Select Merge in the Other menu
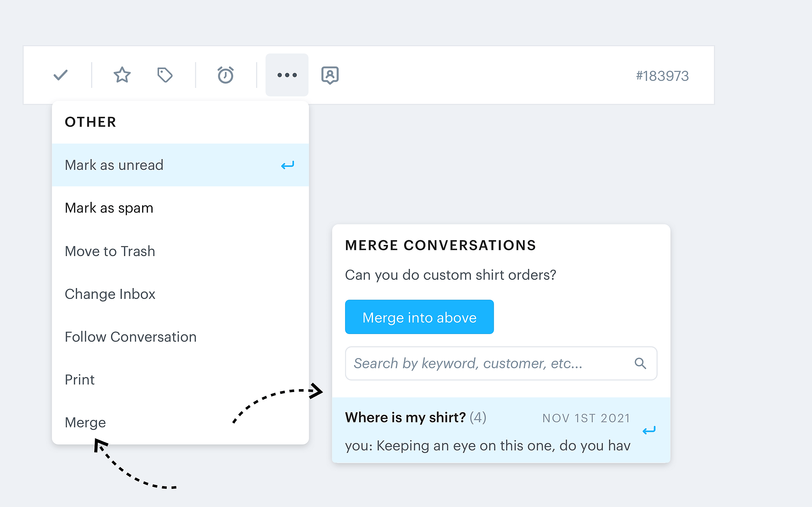 85,422
